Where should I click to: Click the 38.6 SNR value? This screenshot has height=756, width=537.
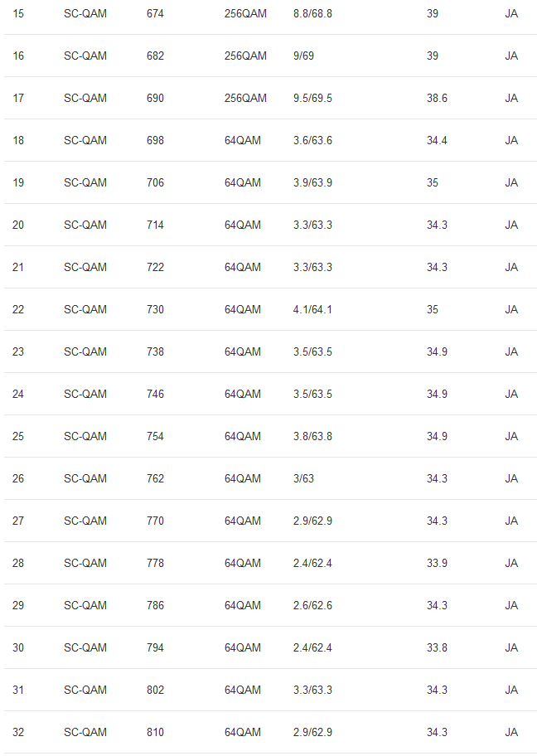coord(437,98)
